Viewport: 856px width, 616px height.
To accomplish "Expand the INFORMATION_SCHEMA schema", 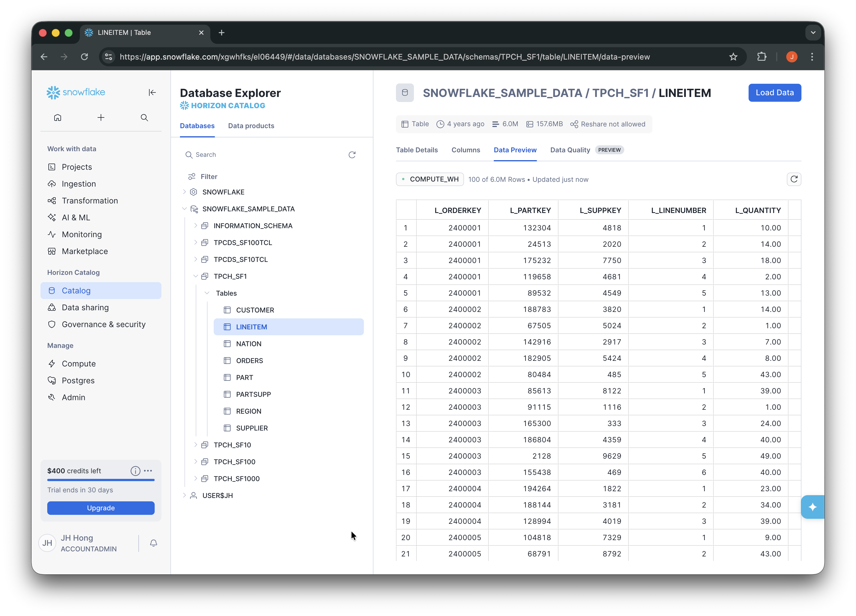I will coord(195,226).
